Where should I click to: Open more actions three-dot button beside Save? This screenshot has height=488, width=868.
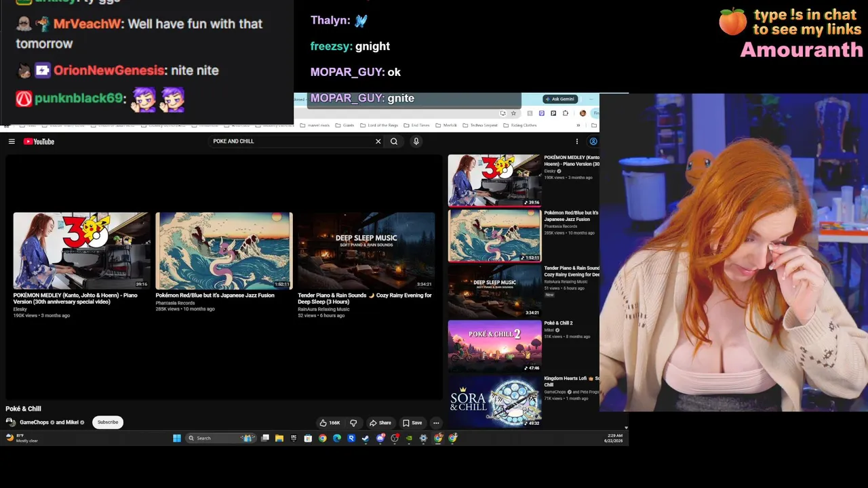pyautogui.click(x=436, y=423)
